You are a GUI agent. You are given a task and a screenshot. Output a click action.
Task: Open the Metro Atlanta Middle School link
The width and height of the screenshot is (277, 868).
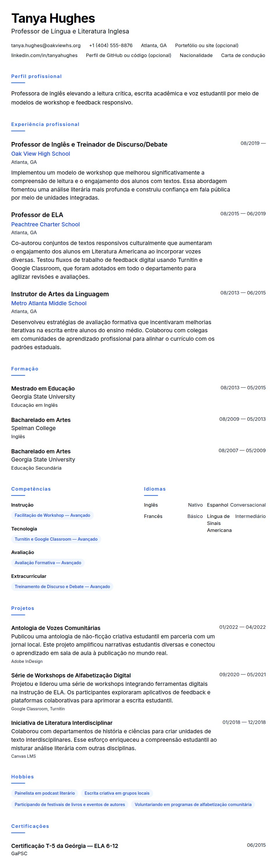(49, 303)
